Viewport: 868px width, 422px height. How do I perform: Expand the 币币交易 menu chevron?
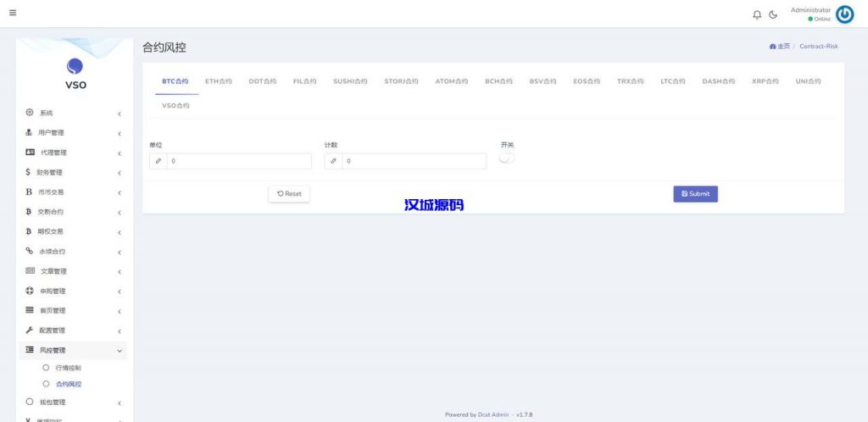(120, 192)
